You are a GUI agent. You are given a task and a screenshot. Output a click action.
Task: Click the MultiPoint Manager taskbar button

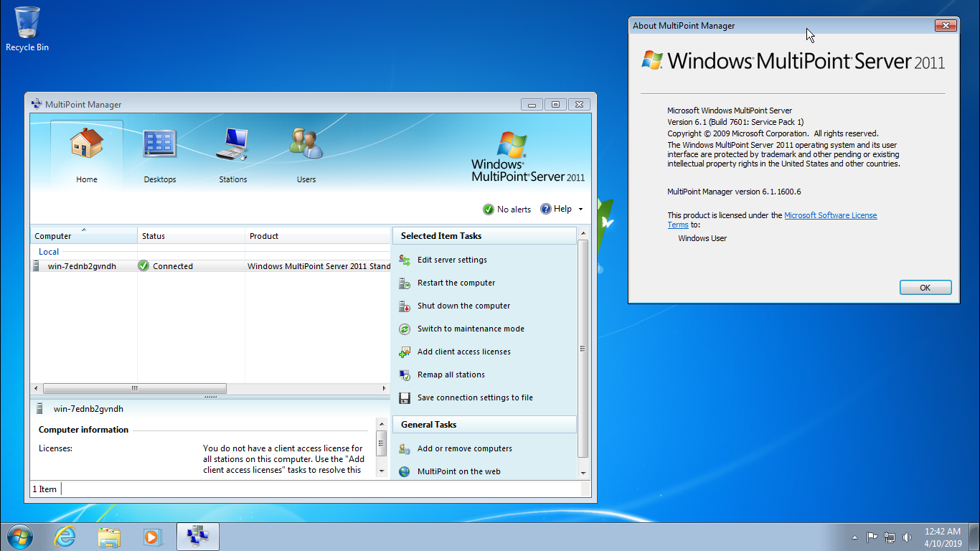click(197, 537)
